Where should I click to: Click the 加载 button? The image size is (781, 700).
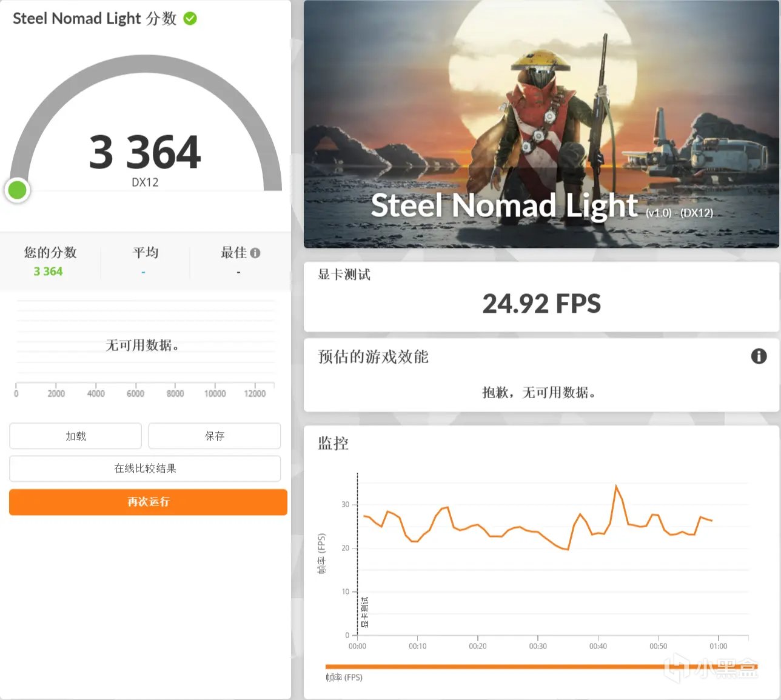pyautogui.click(x=76, y=436)
